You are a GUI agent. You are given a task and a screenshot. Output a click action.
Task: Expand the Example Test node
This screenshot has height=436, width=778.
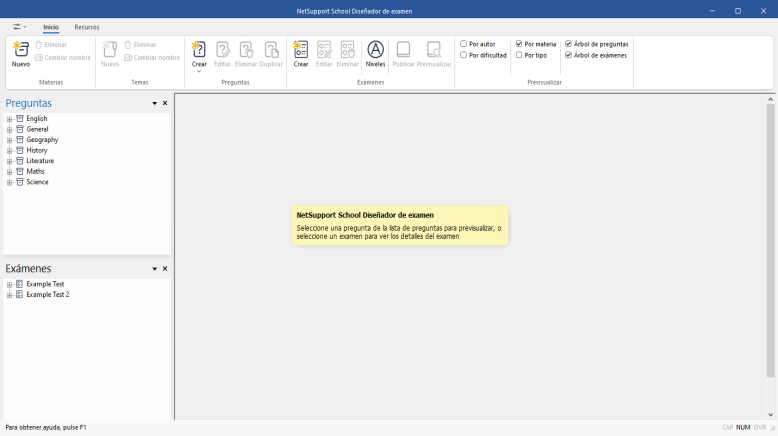[9, 285]
